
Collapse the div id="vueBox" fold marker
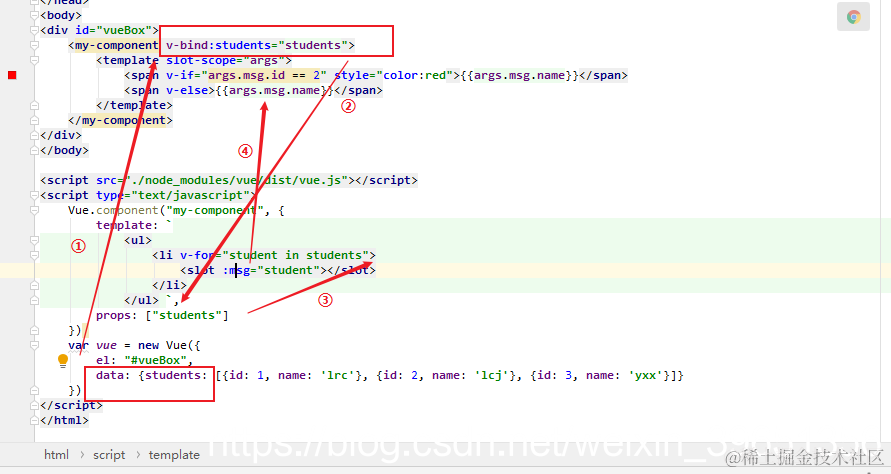[34, 30]
